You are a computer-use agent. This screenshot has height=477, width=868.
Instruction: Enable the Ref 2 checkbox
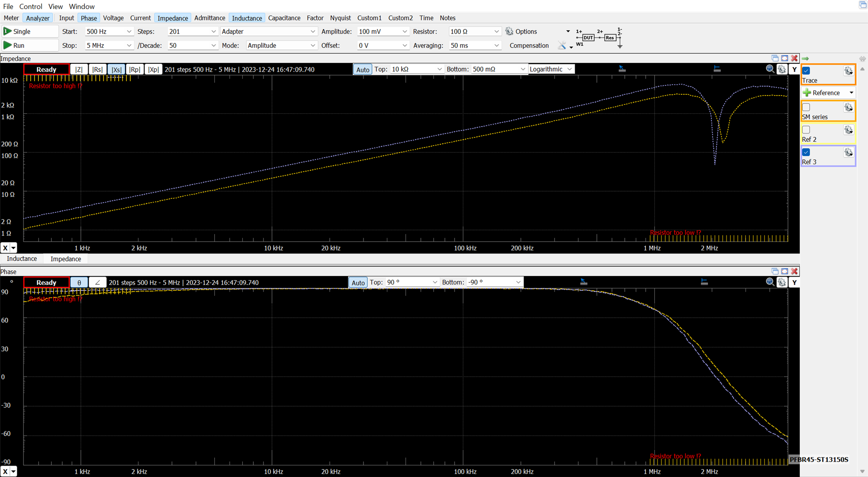[x=806, y=130]
